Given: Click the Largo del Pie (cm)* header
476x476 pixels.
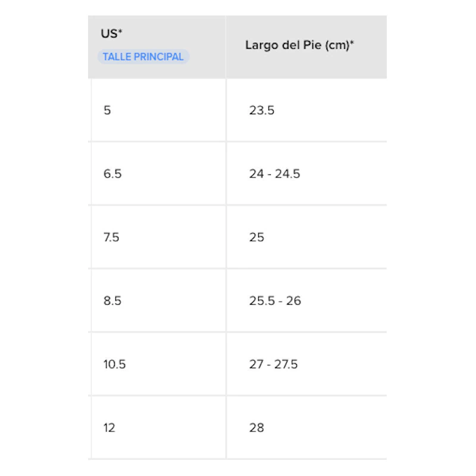Looking at the screenshot, I should [x=299, y=46].
